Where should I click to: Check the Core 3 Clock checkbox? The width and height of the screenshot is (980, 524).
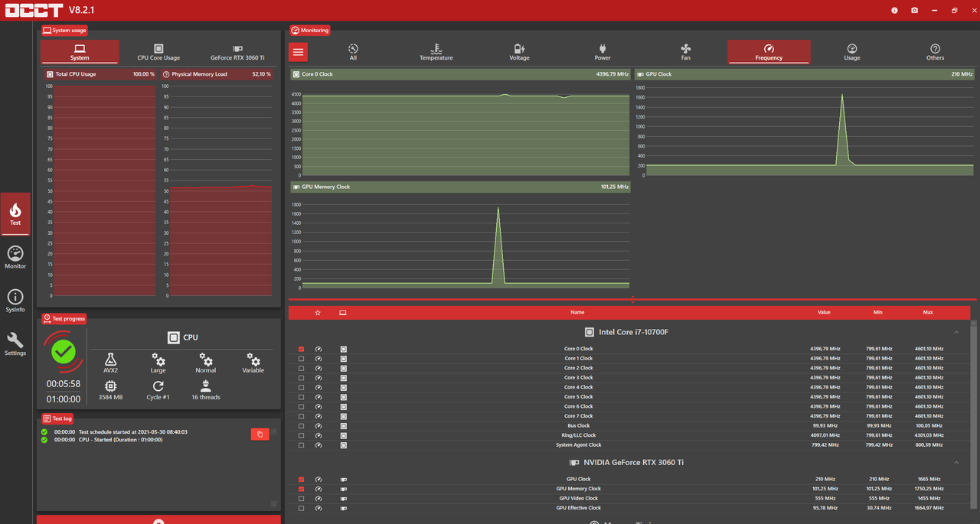coord(301,378)
